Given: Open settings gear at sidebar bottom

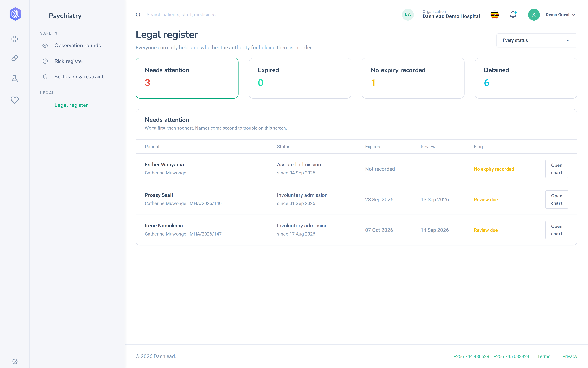Looking at the screenshot, I should [15, 361].
